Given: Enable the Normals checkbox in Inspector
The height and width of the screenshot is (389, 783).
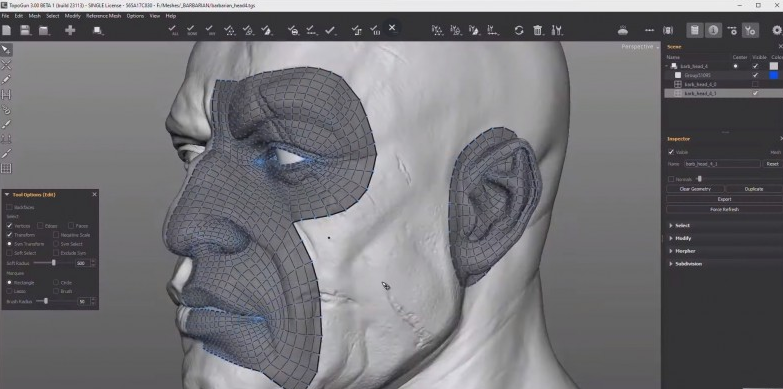Looking at the screenshot, I should [671, 179].
